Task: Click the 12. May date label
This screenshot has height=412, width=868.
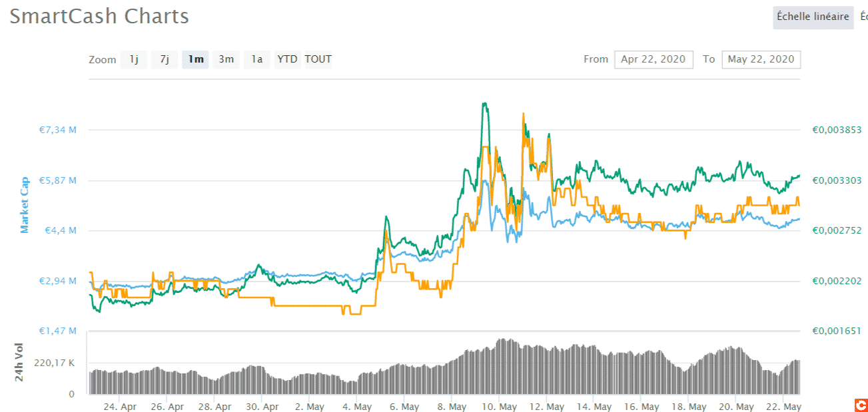Action: click(546, 407)
